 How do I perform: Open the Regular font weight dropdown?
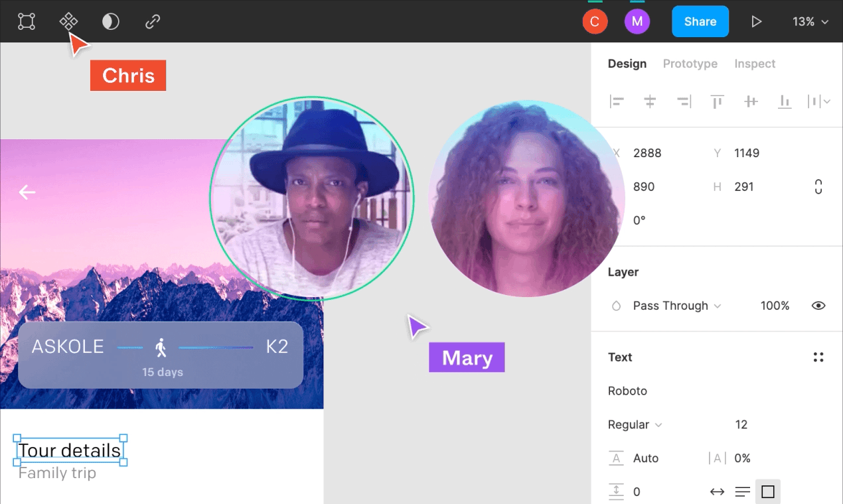[635, 424]
